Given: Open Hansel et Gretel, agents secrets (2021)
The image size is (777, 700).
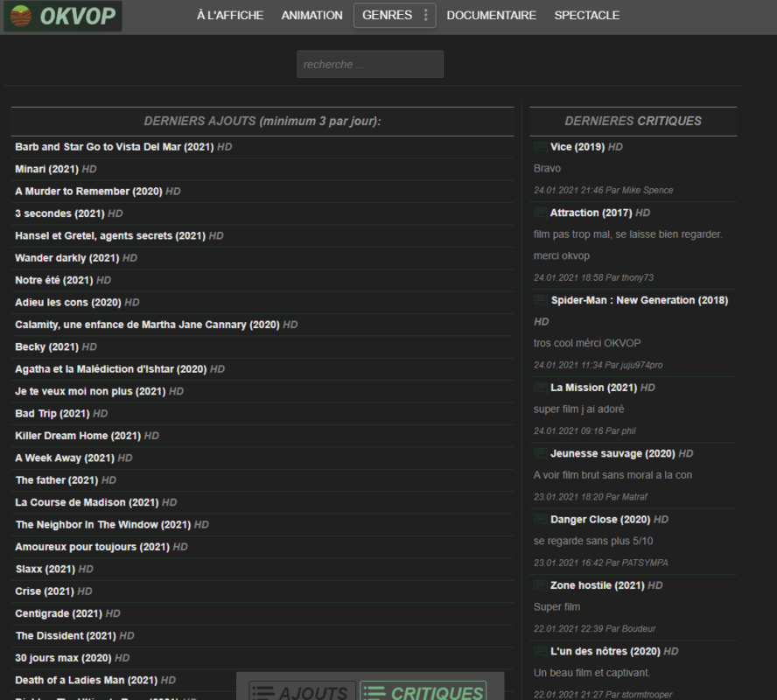Looking at the screenshot, I should (x=110, y=235).
